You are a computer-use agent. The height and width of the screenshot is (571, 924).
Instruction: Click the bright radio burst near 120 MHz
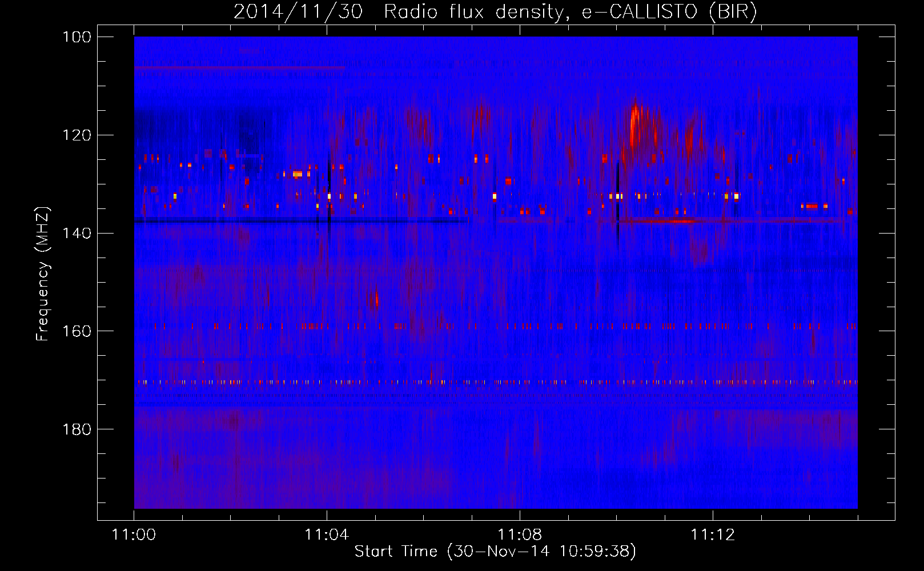(636, 127)
